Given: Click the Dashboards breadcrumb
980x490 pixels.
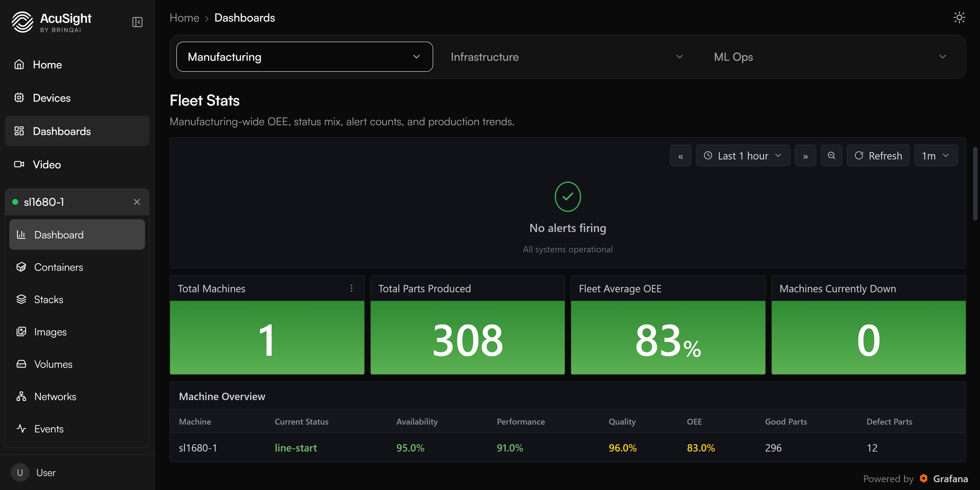Looking at the screenshot, I should pos(245,18).
